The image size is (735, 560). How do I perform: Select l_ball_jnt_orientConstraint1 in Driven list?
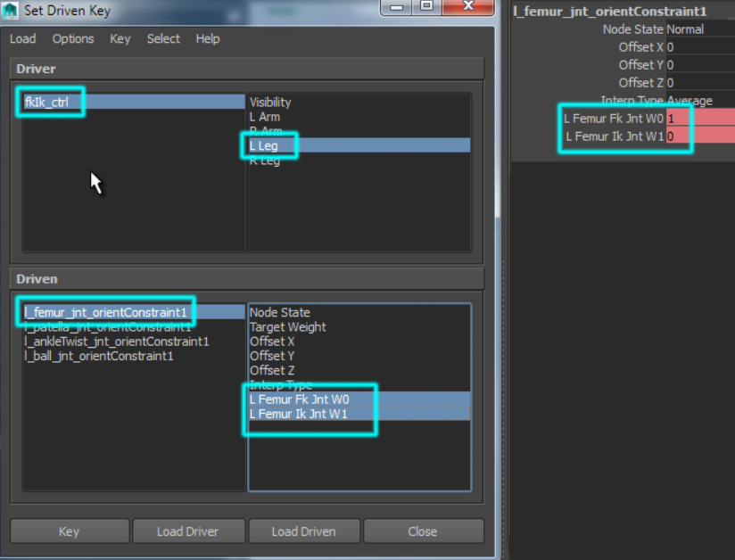click(134, 356)
